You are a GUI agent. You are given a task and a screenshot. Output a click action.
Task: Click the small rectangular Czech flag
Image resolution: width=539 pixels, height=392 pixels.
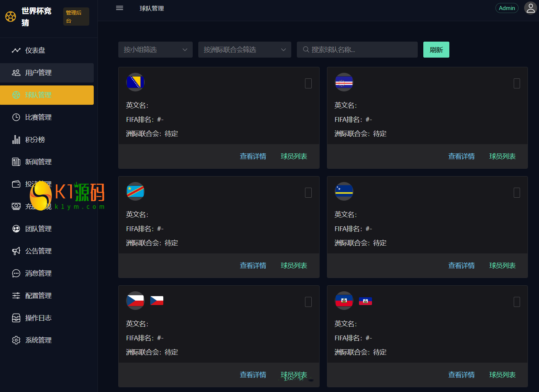pyautogui.click(x=157, y=300)
